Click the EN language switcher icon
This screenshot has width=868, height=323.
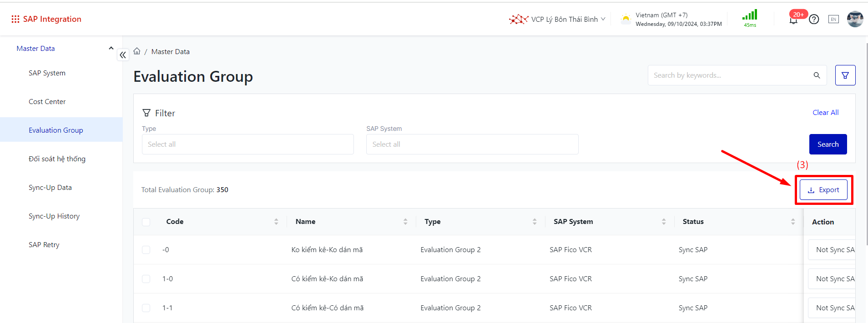coord(833,19)
